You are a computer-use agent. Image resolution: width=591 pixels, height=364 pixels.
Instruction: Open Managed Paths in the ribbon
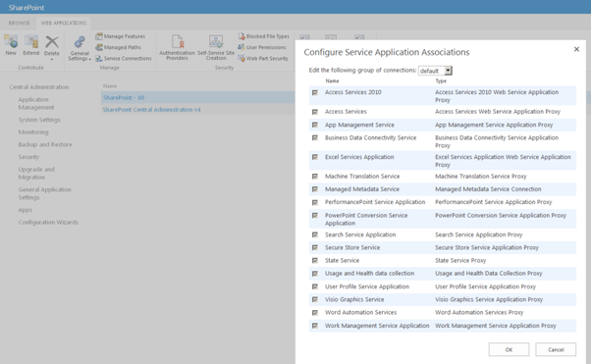tap(119, 47)
